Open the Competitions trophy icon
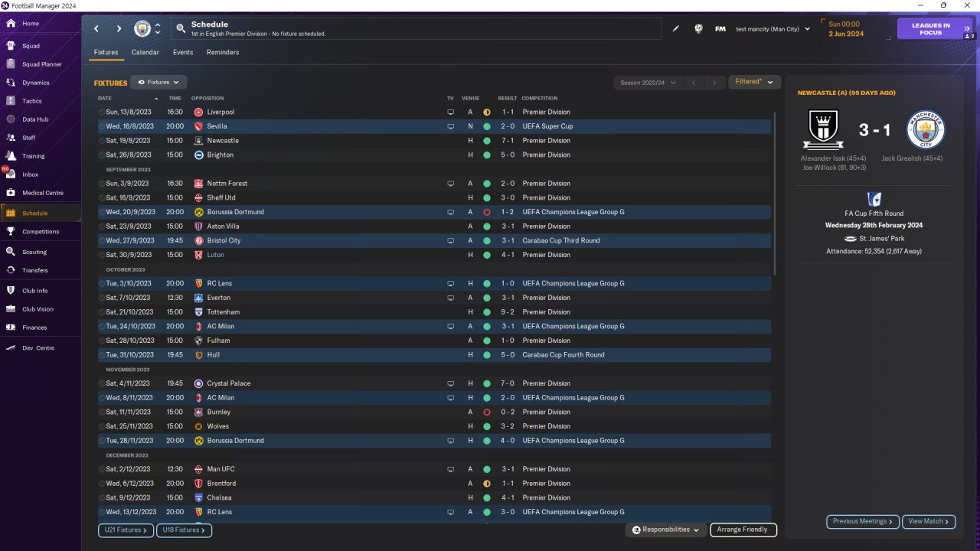980x551 pixels. 11,232
